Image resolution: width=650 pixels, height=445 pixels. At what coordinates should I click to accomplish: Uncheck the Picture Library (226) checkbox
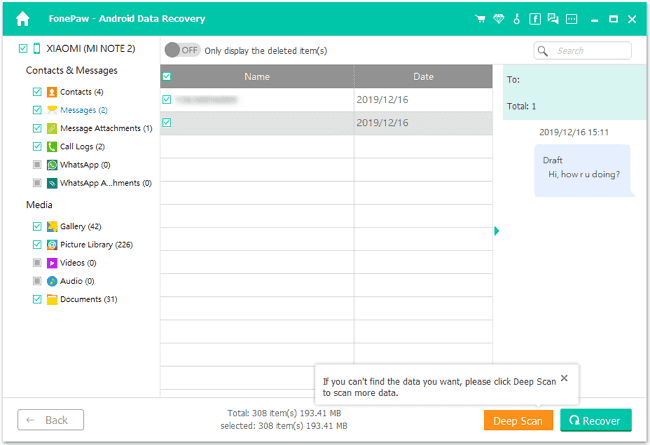coord(37,245)
